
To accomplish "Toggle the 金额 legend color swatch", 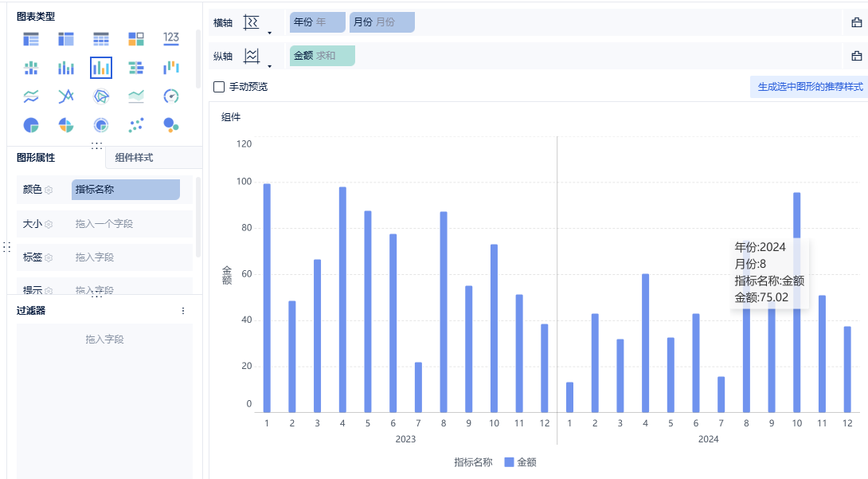I will [x=509, y=461].
